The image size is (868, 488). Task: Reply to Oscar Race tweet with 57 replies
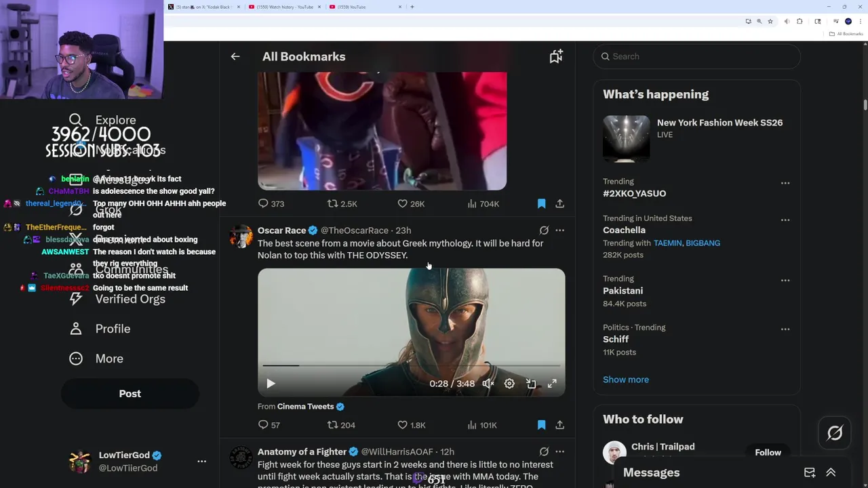(x=269, y=425)
